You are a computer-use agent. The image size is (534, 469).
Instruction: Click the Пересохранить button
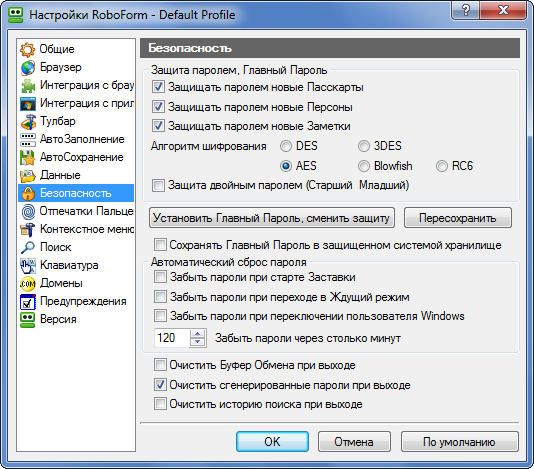click(x=458, y=218)
